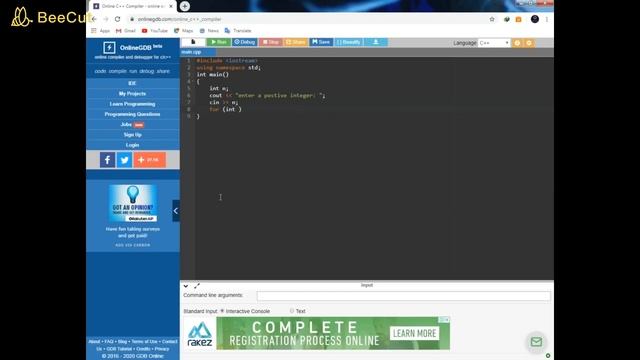Share on Twitter icon
Viewport: 640px width, 360px height.
[124, 160]
